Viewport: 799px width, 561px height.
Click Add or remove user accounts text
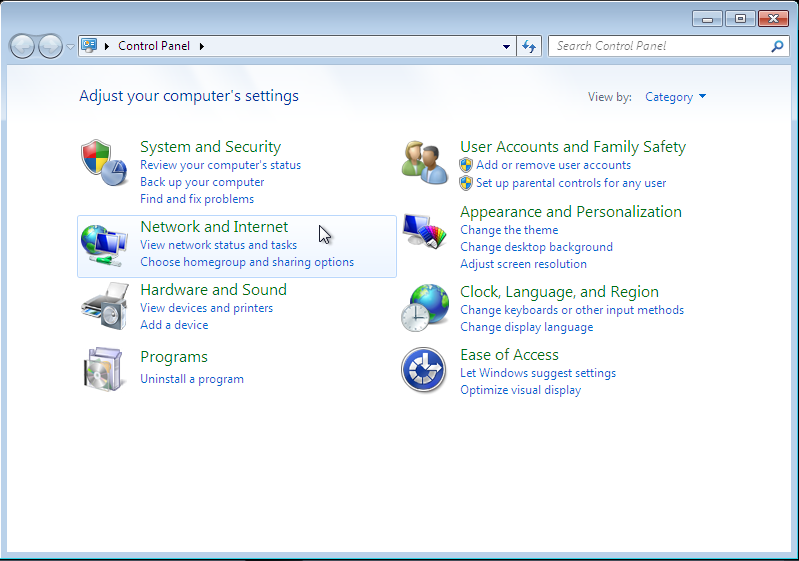[x=553, y=165]
